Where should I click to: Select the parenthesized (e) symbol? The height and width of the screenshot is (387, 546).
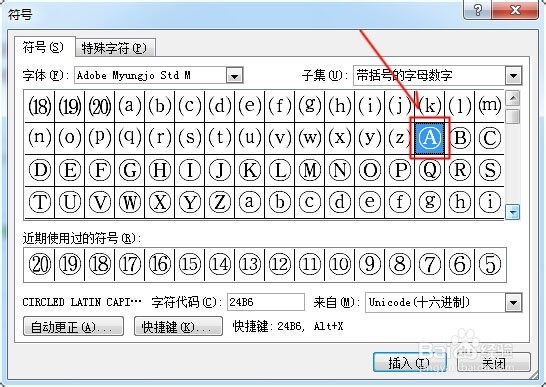coord(250,106)
